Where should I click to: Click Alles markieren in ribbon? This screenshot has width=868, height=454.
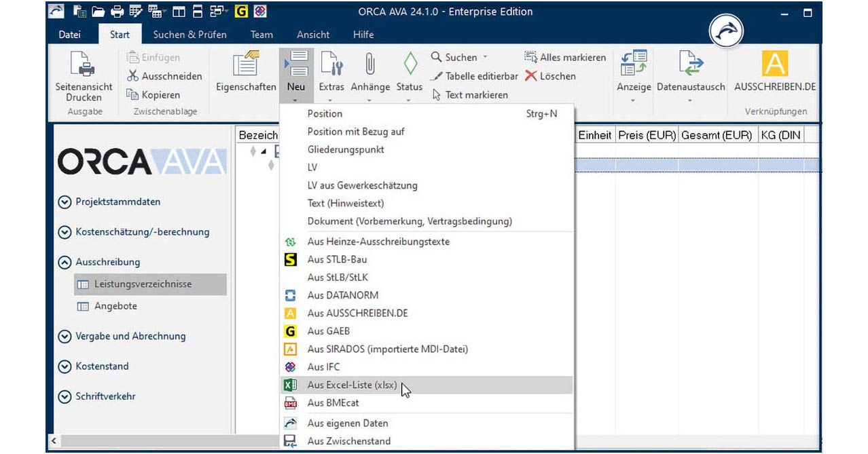[565, 58]
